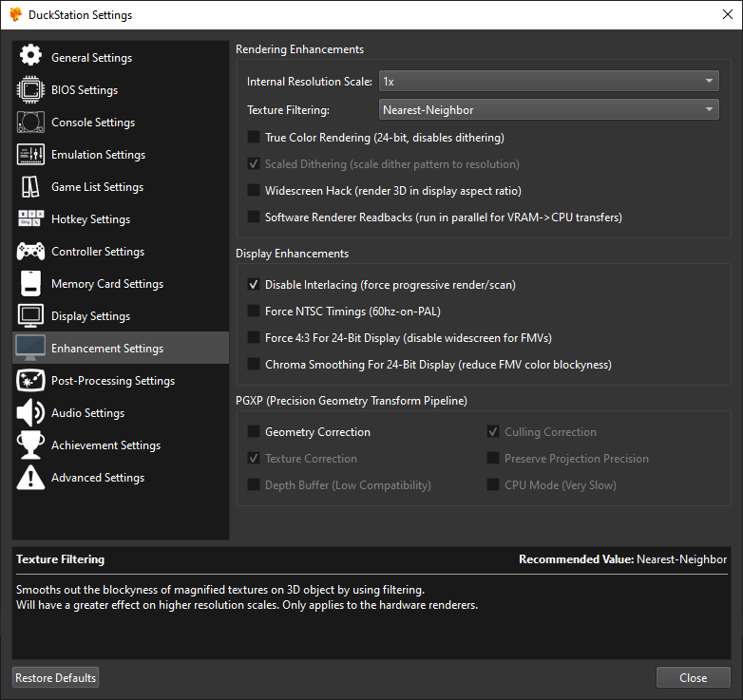Open Achievement Settings page
Viewport: 743px width, 700px height.
(x=121, y=445)
